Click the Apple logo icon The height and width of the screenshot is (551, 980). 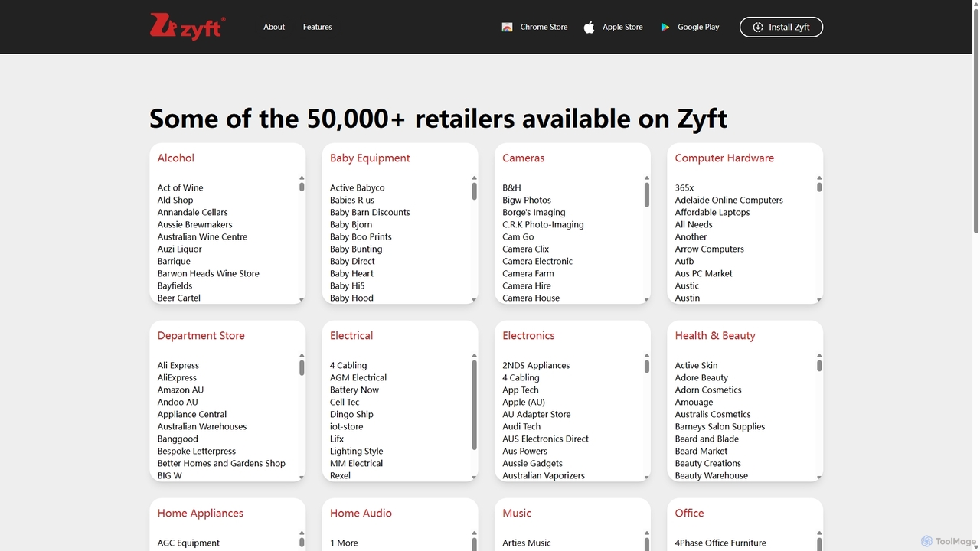[589, 28]
